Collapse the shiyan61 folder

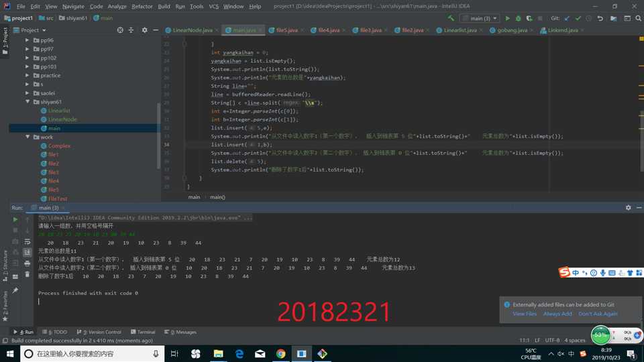point(27,102)
